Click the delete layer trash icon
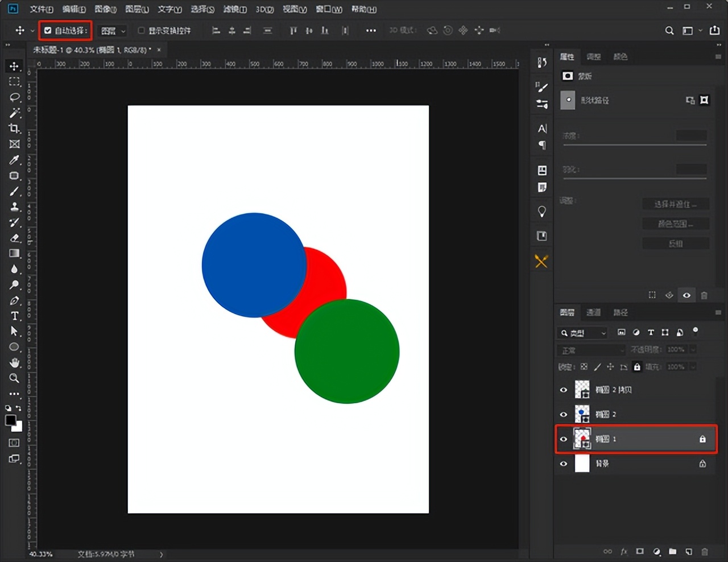This screenshot has height=562, width=728. tap(705, 551)
